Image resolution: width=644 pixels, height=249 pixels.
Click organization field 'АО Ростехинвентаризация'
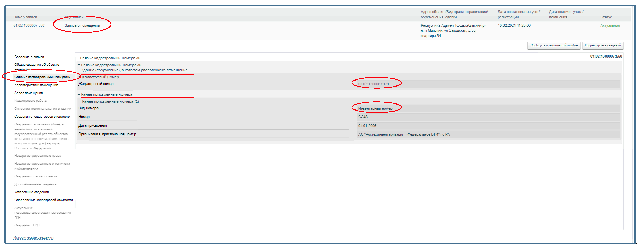[x=489, y=135]
